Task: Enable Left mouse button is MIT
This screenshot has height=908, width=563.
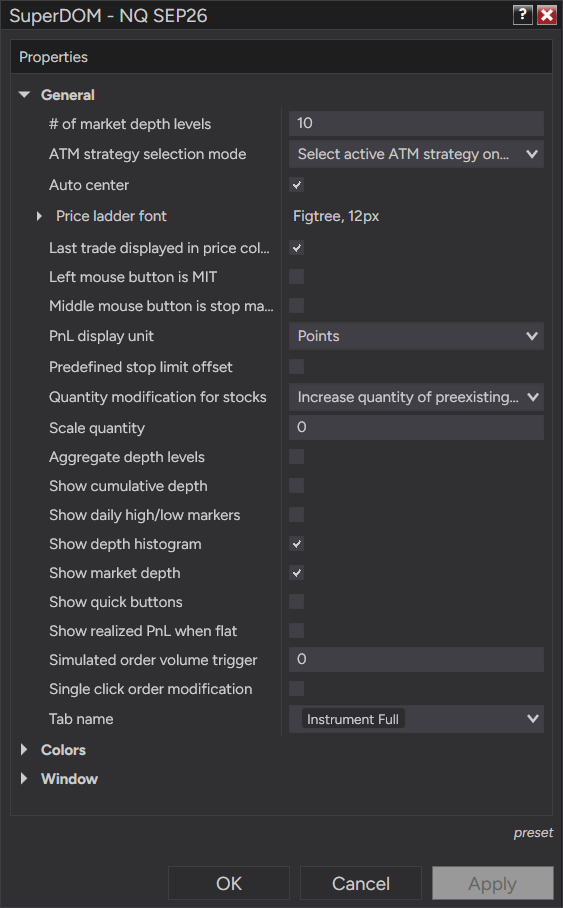Action: pyautogui.click(x=297, y=277)
